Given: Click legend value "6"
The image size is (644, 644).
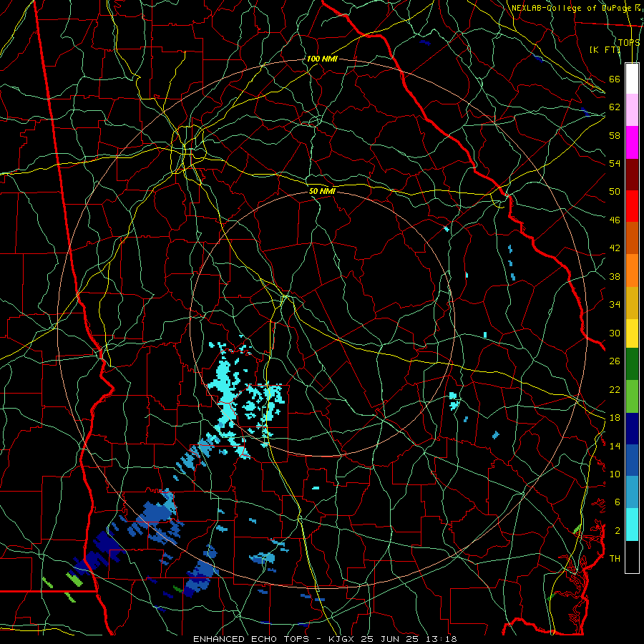Looking at the screenshot, I should [x=618, y=502].
